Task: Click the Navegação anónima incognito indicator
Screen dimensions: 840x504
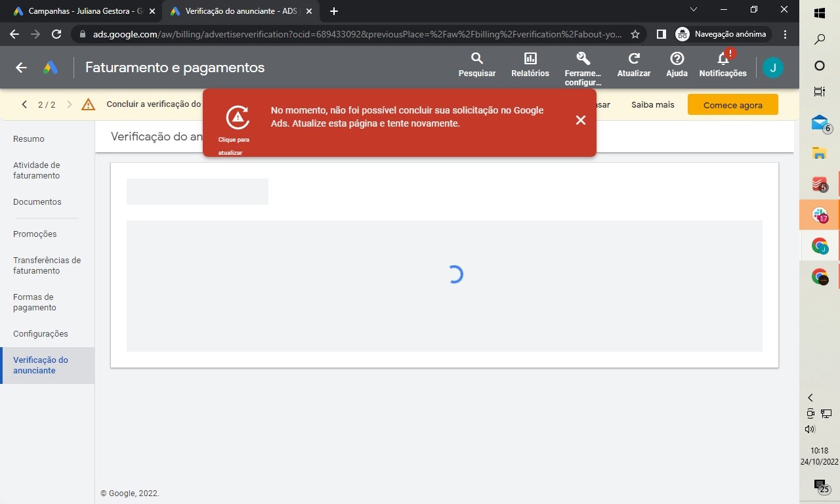Action: coord(723,34)
